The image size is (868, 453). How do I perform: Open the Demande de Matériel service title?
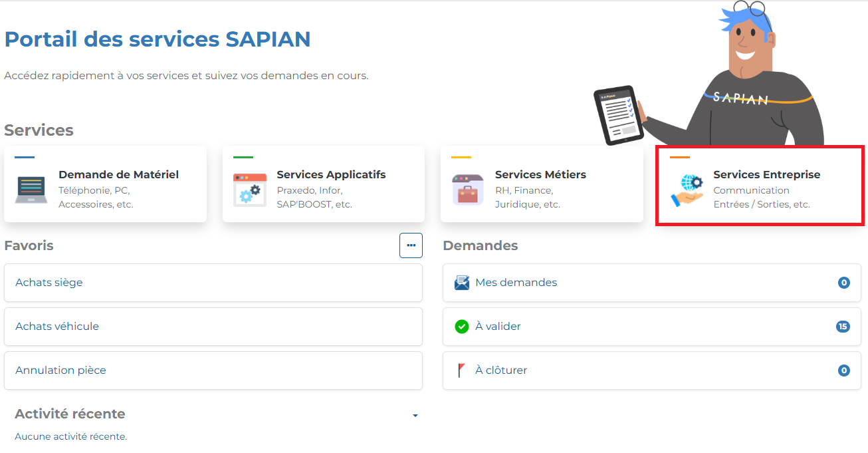118,174
